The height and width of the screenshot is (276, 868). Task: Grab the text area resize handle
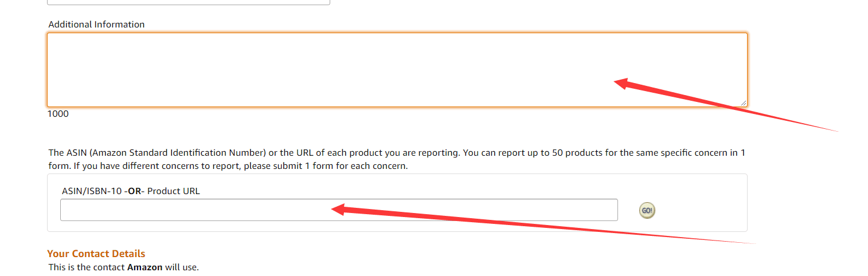click(744, 103)
